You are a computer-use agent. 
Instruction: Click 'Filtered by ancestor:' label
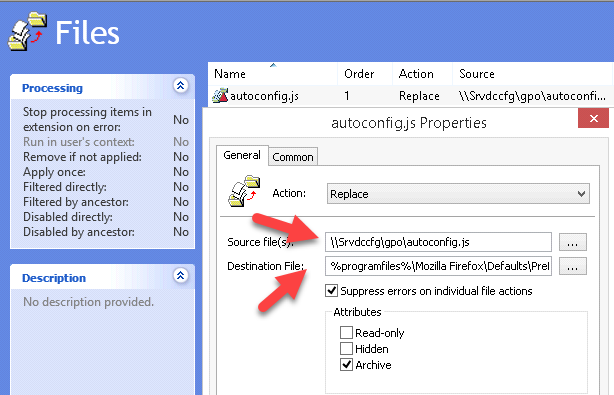coord(76,202)
